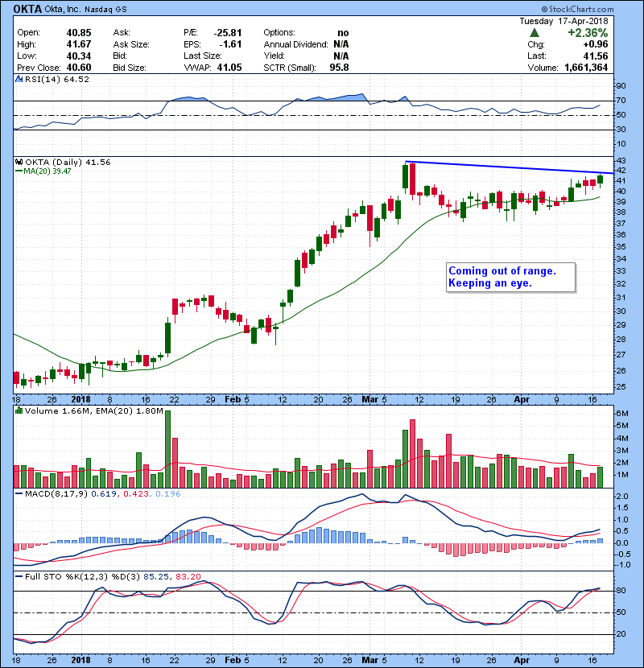Click the SCTR (Small) value 95.8

click(x=339, y=68)
